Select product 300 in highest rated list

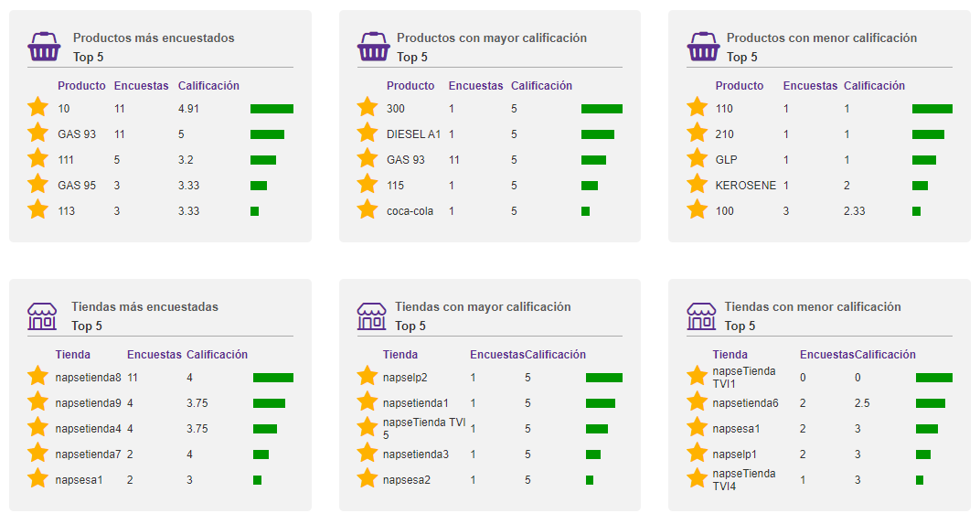396,109
